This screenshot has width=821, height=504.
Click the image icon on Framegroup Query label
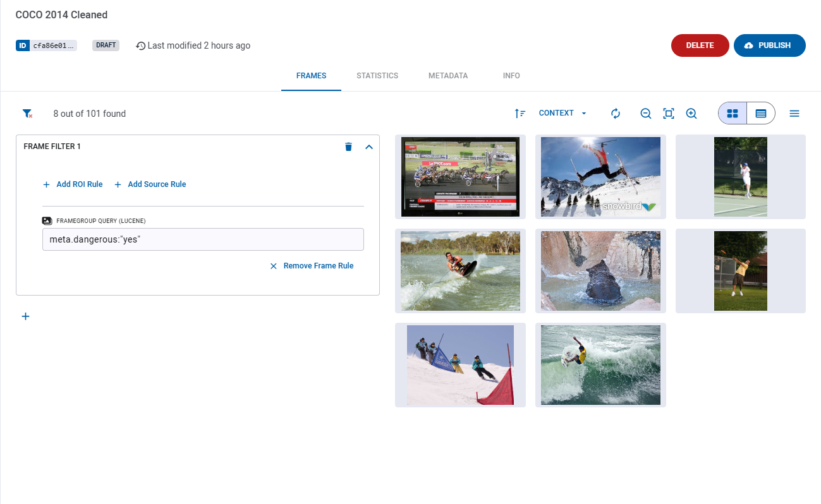(47, 220)
